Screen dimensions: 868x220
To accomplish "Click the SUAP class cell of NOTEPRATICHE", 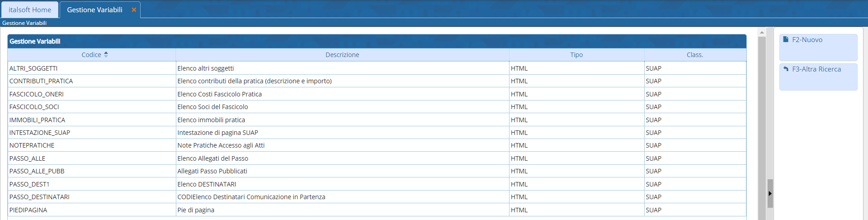I will [x=695, y=145].
